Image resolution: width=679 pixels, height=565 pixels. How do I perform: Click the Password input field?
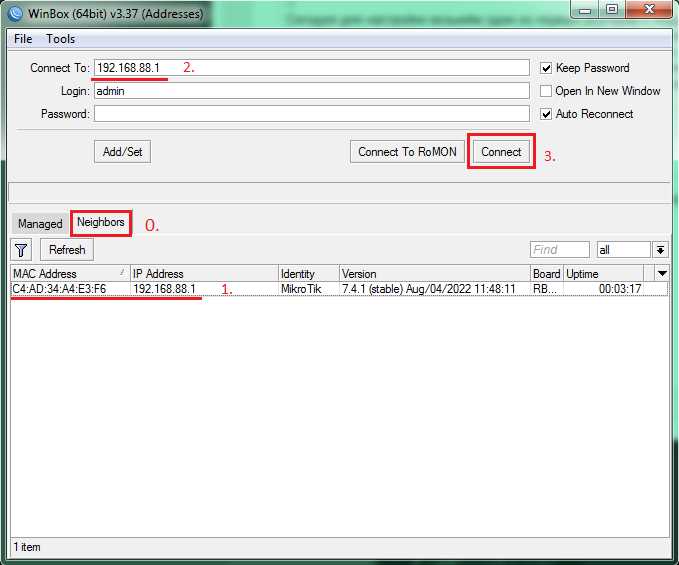click(x=312, y=114)
